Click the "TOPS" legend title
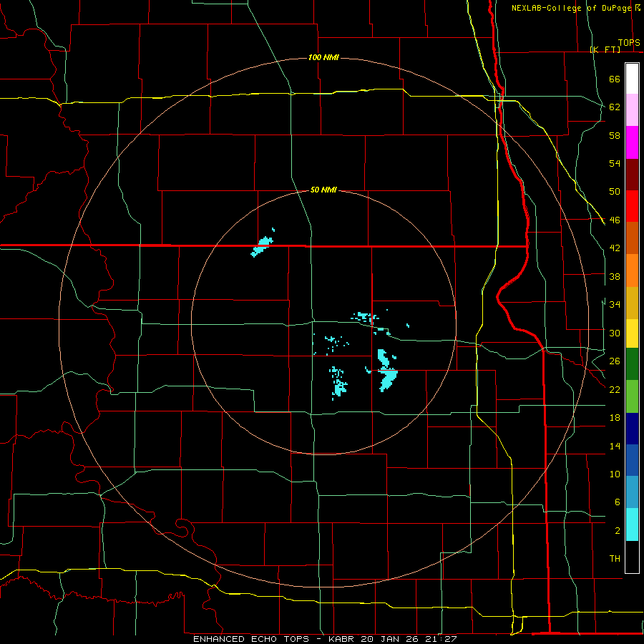Viewport: 644px width, 644px height. click(629, 43)
